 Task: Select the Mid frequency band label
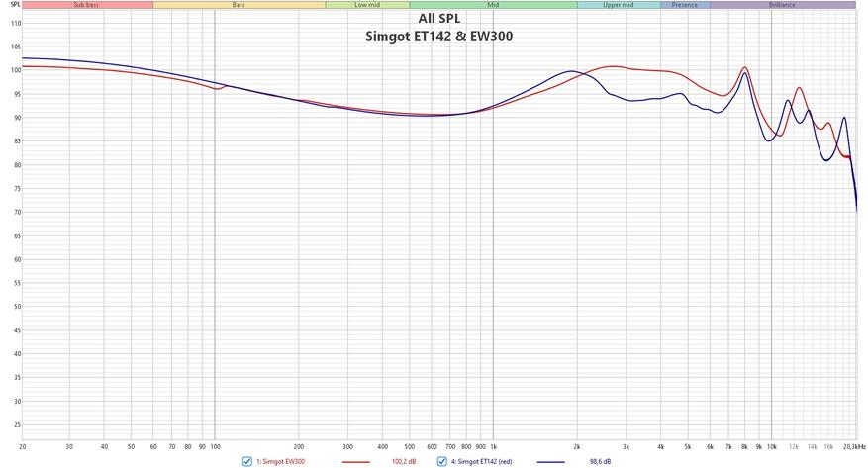pyautogui.click(x=493, y=5)
